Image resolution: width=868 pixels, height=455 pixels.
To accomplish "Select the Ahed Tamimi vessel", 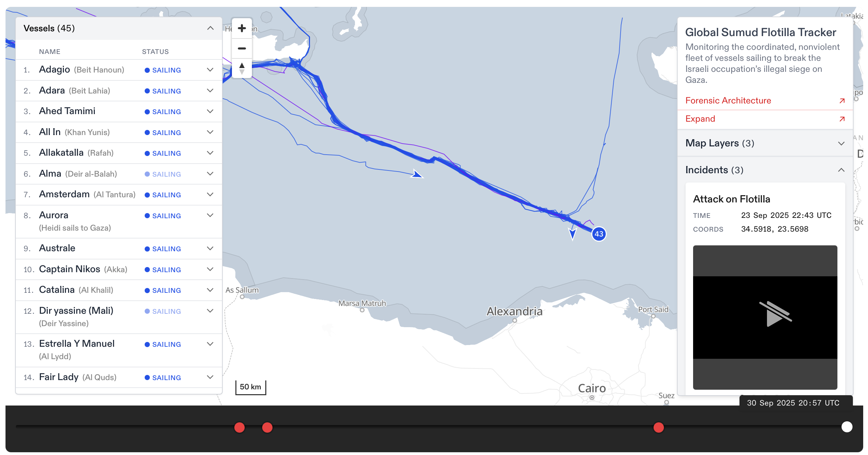I will 67,111.
